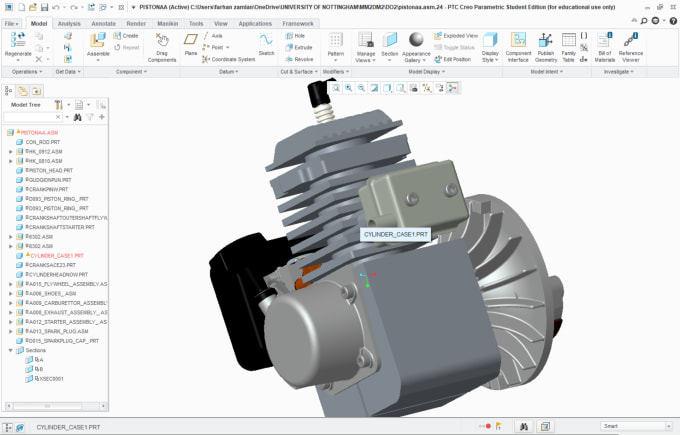The height and width of the screenshot is (435, 680).
Task: Expand the A006_SHOES_.ASM node
Action: 11,294
